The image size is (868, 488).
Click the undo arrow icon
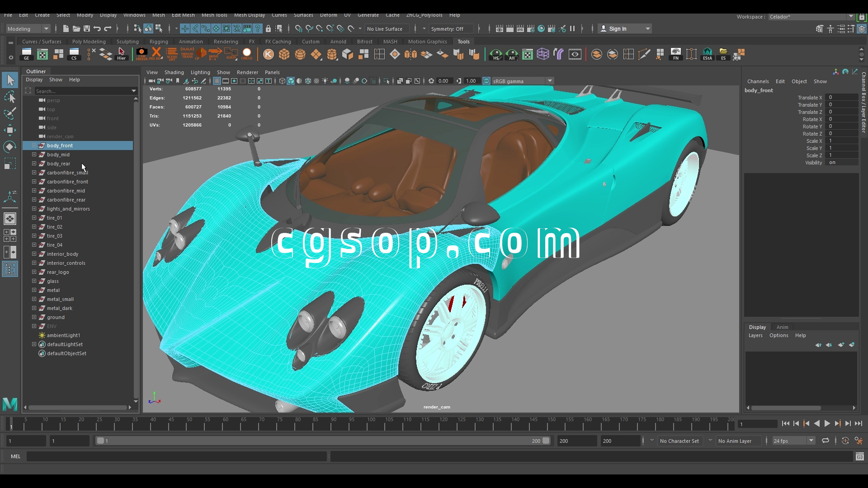click(x=97, y=28)
